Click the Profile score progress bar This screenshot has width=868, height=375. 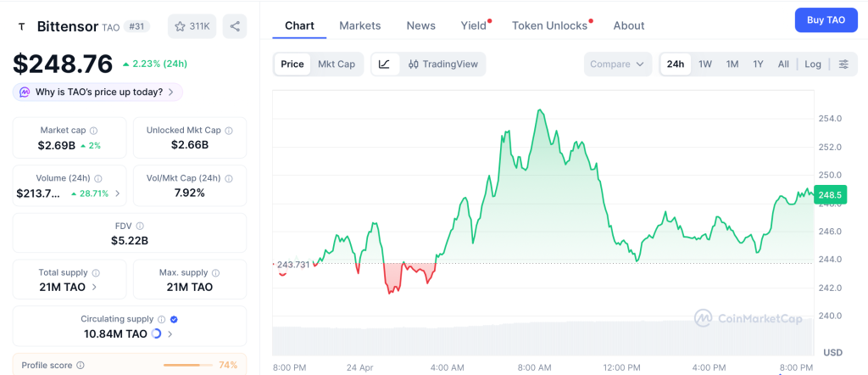[x=186, y=365]
